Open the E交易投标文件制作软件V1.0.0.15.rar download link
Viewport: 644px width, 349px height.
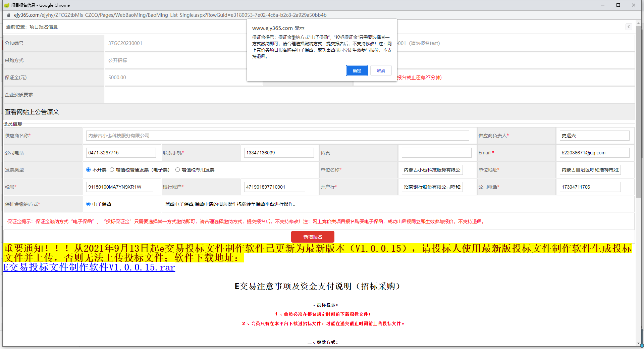click(x=89, y=267)
